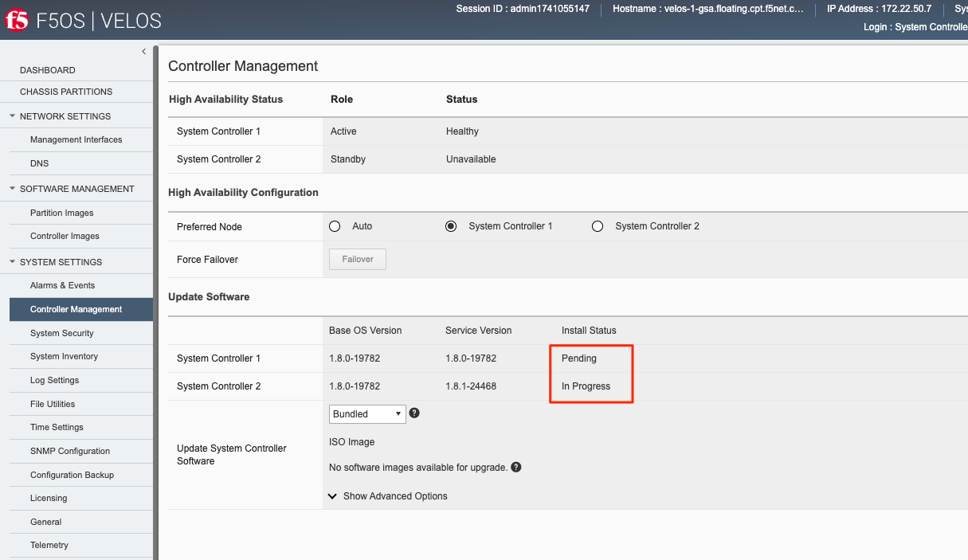
Task: Click the Hostname in header
Action: pos(708,10)
